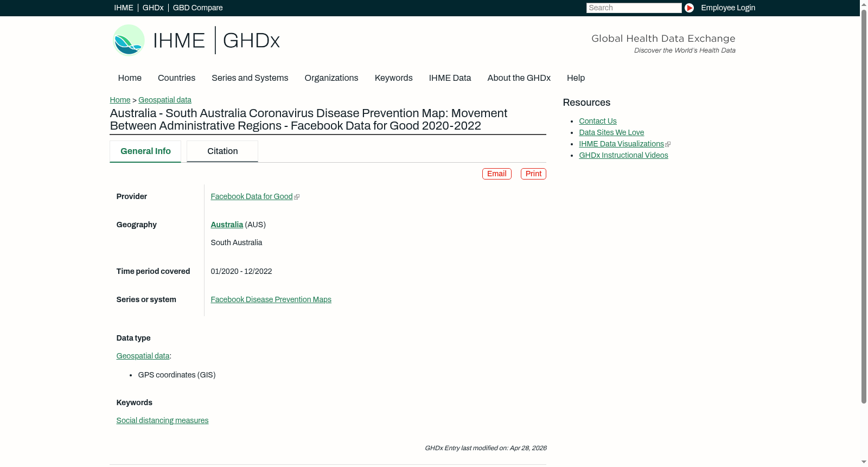This screenshot has height=467, width=868.
Task: Open the Australia geography link
Action: [227, 225]
